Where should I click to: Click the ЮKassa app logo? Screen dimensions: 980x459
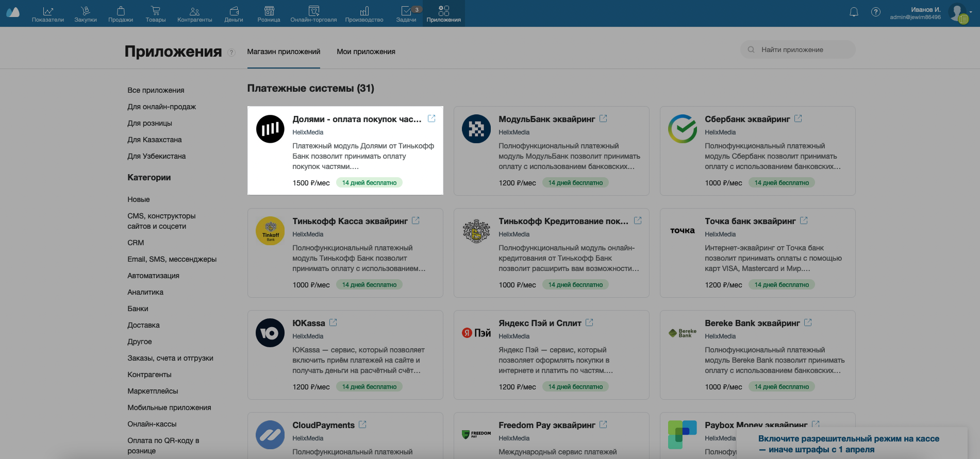pyautogui.click(x=270, y=333)
